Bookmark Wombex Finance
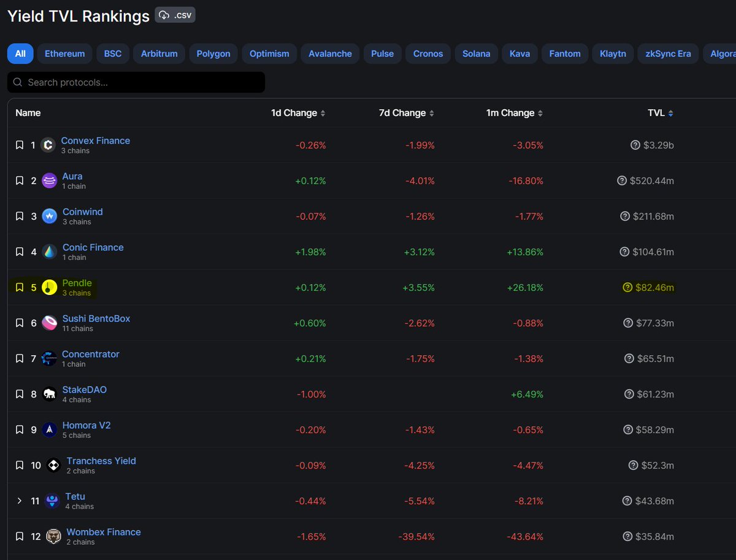This screenshot has height=560, width=736. pyautogui.click(x=19, y=537)
